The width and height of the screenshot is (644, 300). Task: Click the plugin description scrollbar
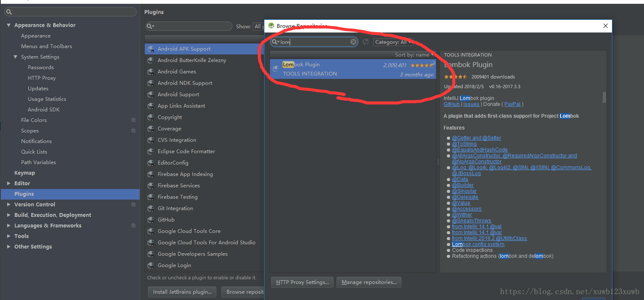point(604,97)
